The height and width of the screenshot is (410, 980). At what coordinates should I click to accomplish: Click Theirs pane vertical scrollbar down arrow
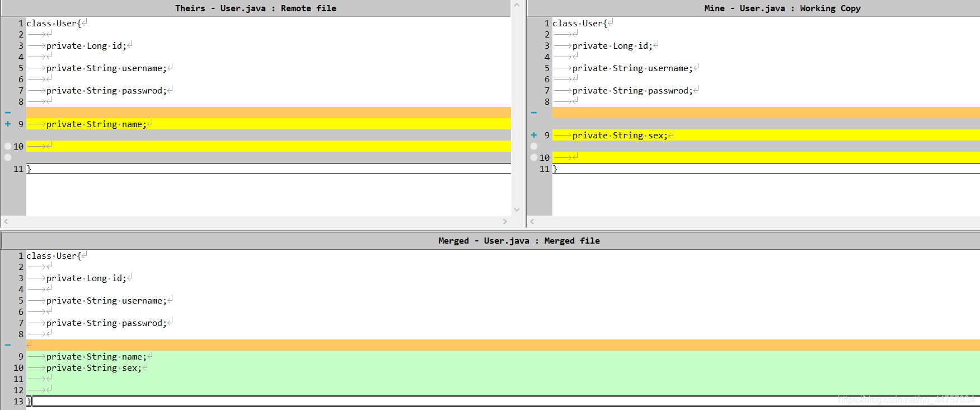[x=517, y=209]
